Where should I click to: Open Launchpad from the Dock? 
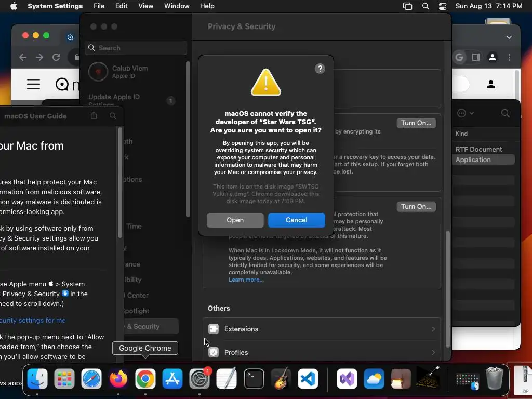coord(64,379)
